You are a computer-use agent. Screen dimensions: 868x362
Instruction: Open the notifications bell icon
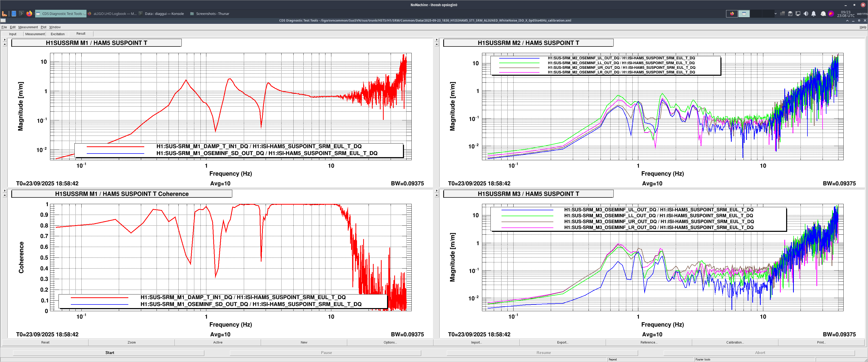(813, 14)
